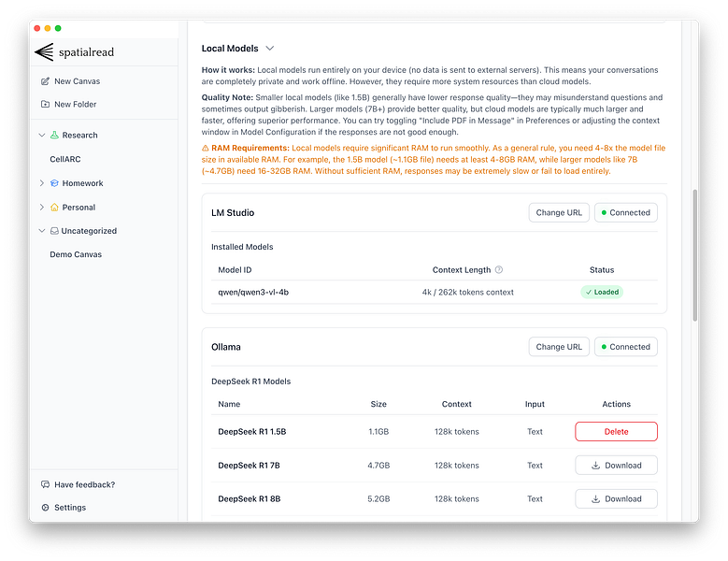Click the download icon for DeepSeek R1 7B
The image size is (728, 561).
click(x=595, y=466)
